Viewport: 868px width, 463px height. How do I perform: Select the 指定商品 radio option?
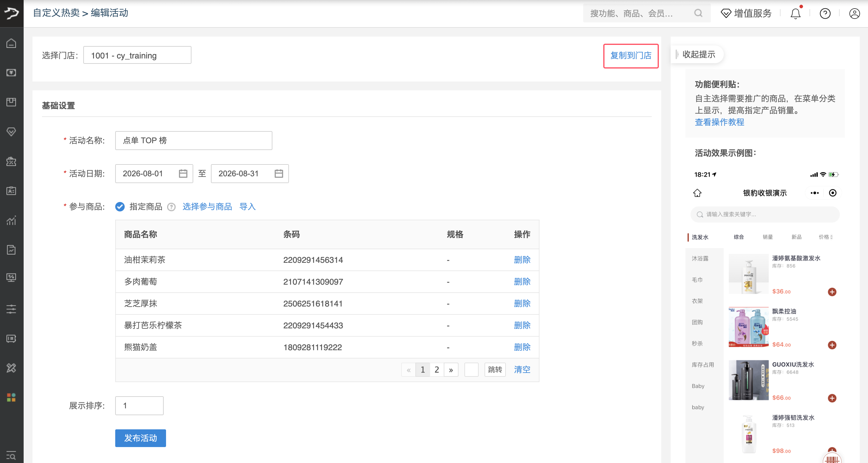point(120,207)
